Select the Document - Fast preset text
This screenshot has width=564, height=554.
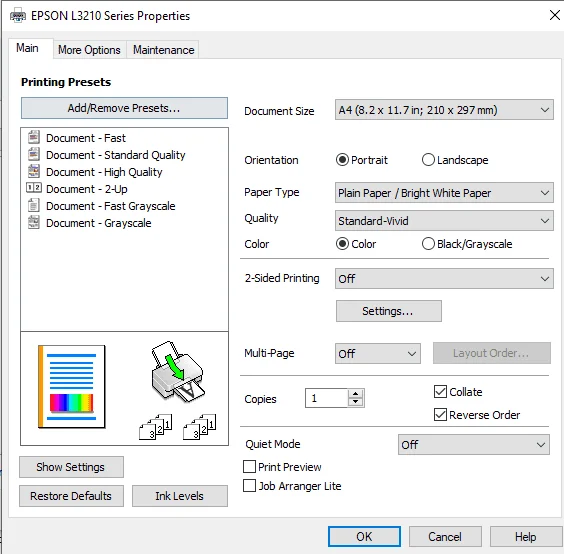[86, 138]
